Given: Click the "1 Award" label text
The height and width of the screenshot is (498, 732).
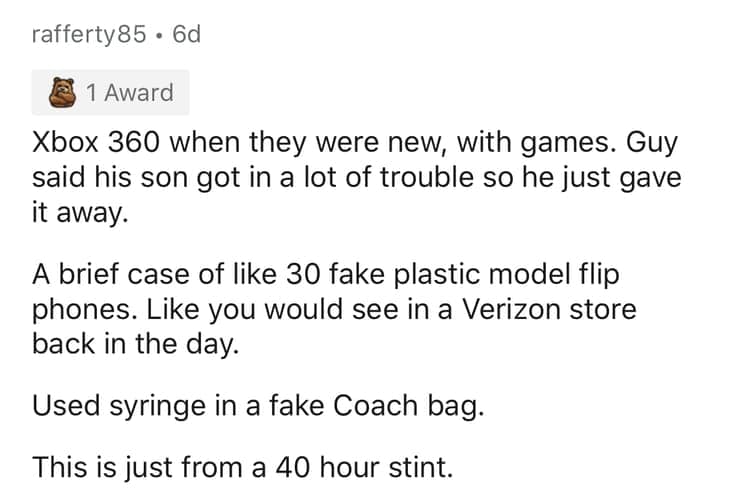Looking at the screenshot, I should [129, 93].
